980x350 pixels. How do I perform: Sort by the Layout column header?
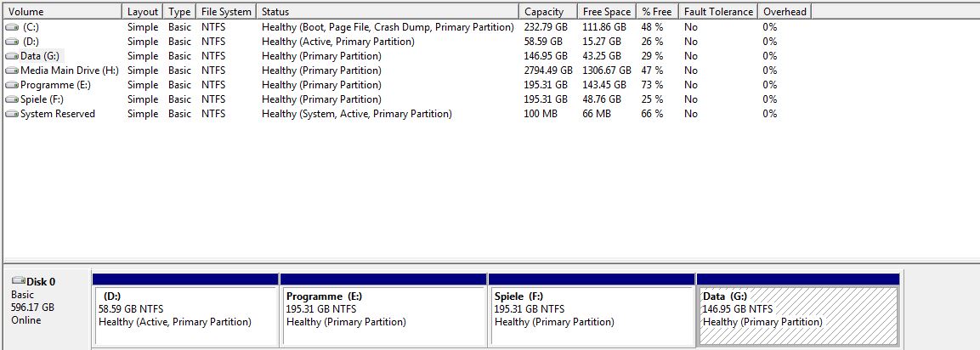[143, 11]
